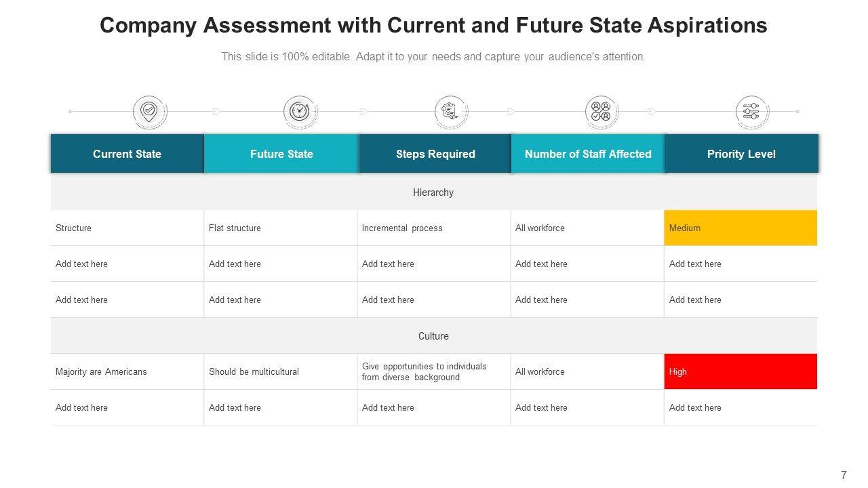This screenshot has height=488, width=868.
Task: Click the Number of Staff Affected header
Action: pos(588,154)
